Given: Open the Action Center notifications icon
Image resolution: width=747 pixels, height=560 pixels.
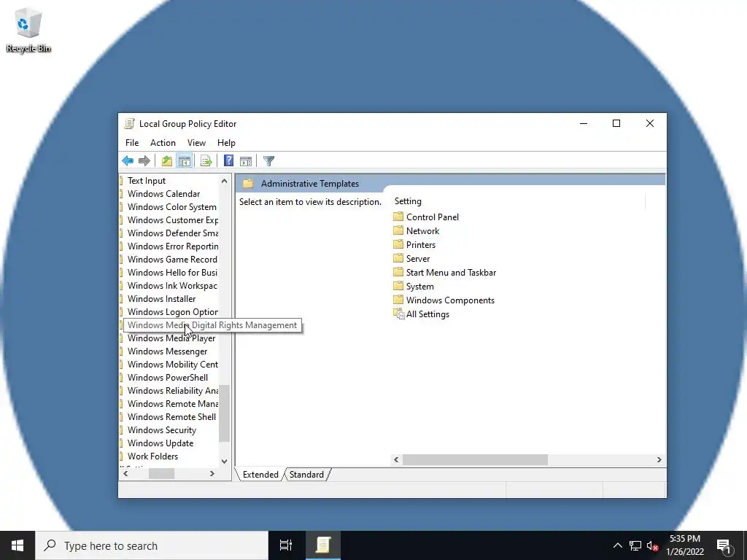Looking at the screenshot, I should [x=724, y=545].
